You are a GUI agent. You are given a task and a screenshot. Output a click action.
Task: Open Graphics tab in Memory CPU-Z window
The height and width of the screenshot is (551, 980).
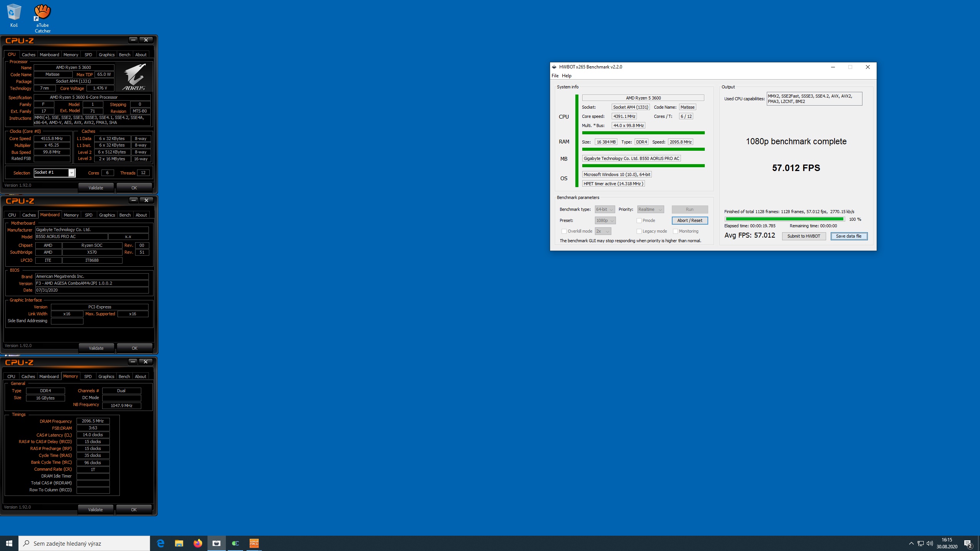click(x=106, y=377)
